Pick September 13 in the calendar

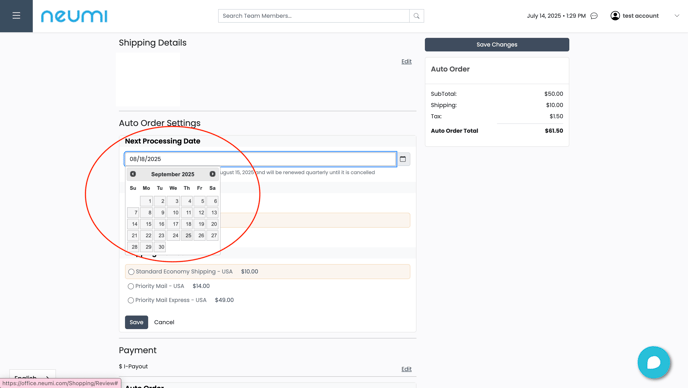tap(213, 212)
